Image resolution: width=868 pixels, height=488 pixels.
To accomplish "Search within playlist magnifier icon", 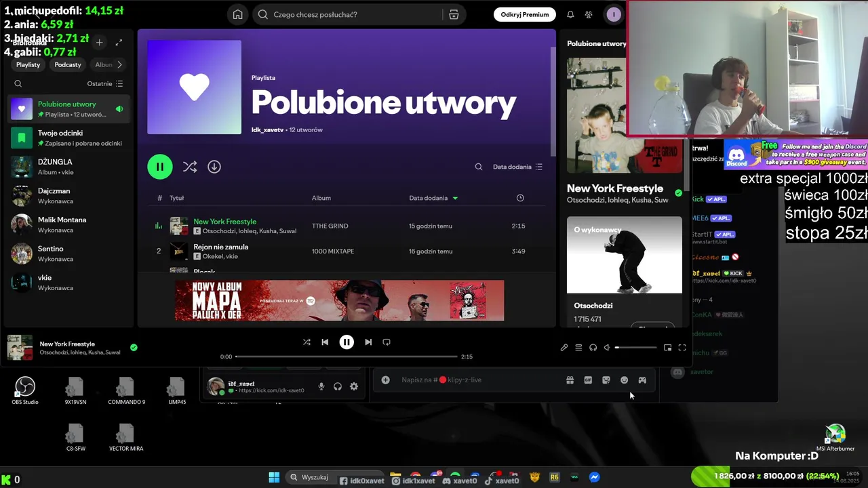I will point(479,167).
